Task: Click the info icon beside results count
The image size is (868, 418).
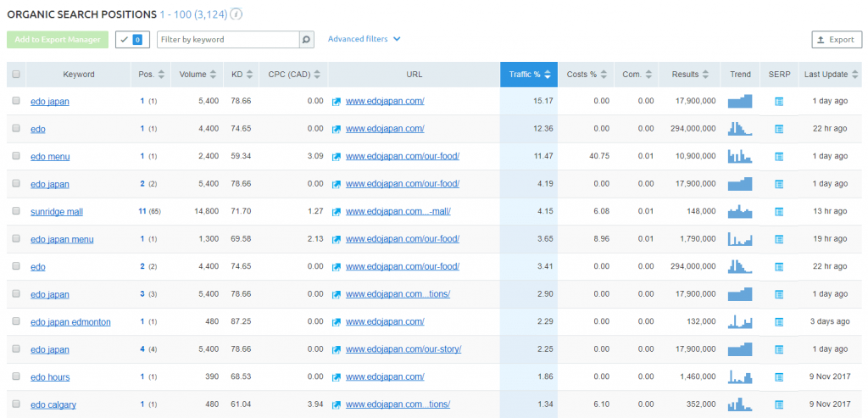Action: pos(236,14)
